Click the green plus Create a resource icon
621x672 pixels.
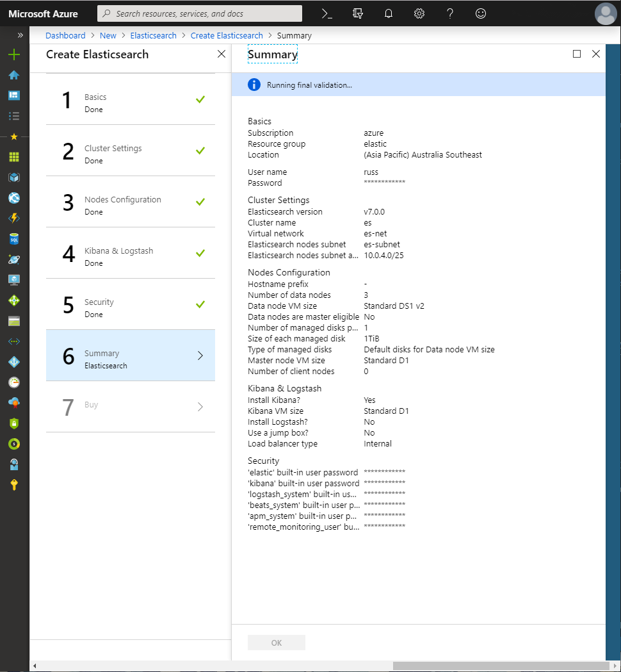click(x=14, y=54)
